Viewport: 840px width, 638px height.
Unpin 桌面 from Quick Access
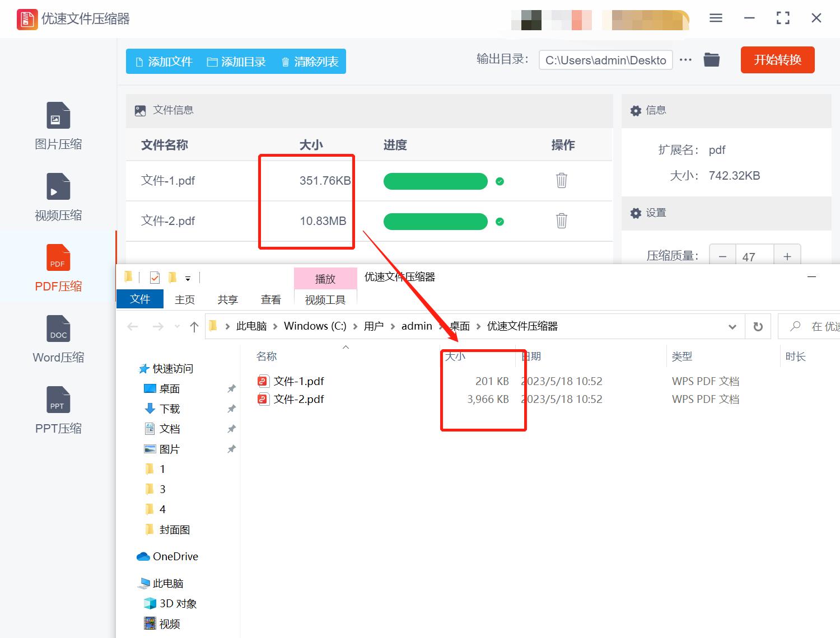coord(231,388)
